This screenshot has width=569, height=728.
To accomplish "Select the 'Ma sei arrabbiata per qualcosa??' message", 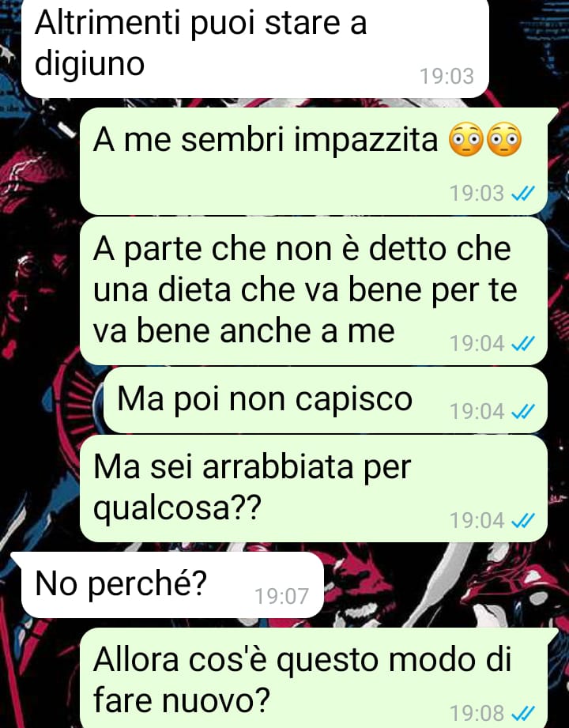I will [314, 488].
